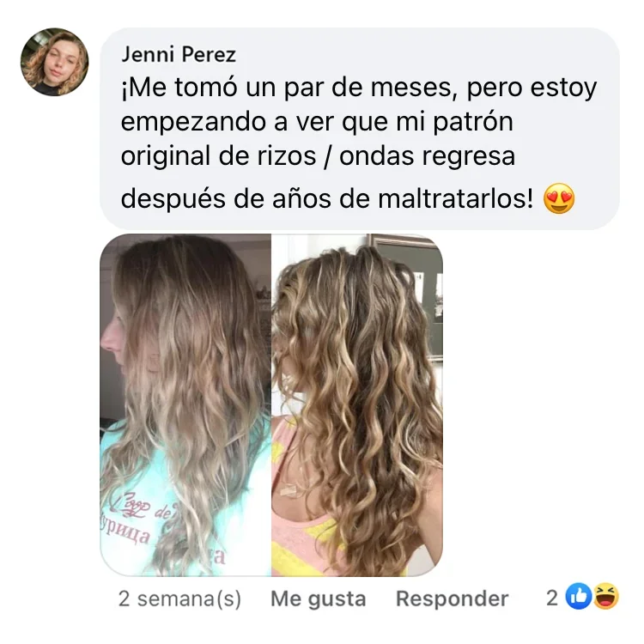Click the Cyrillic text on the turquoise shirt

(125, 532)
